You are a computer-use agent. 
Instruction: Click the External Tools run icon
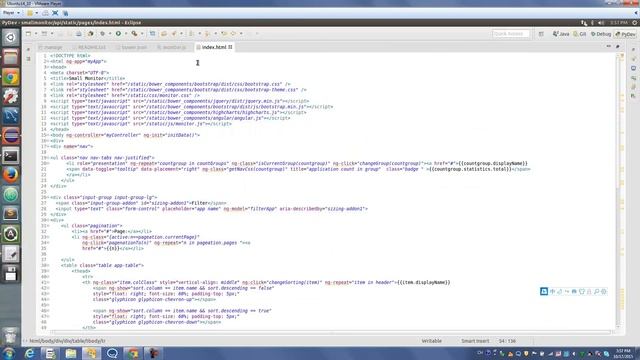pos(134,33)
